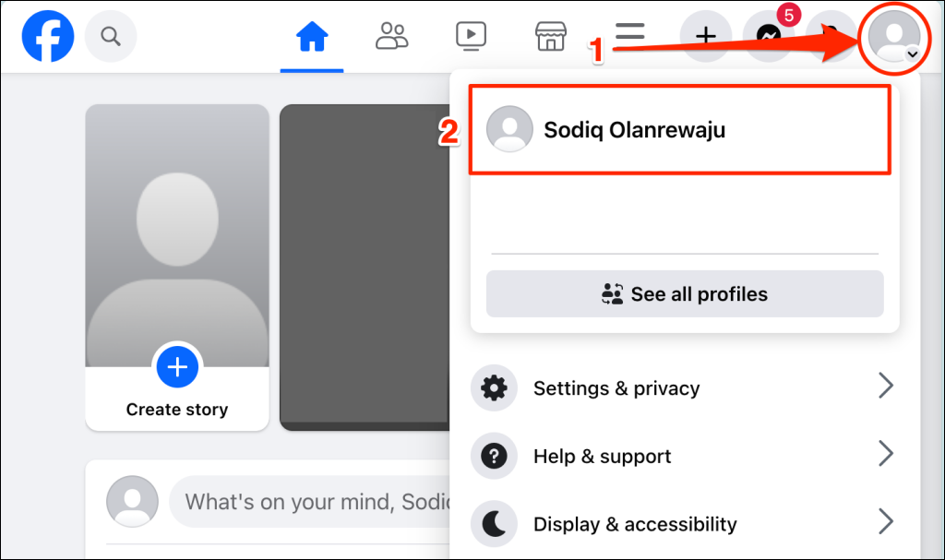Open Display & accessibility moon icon

(x=495, y=524)
